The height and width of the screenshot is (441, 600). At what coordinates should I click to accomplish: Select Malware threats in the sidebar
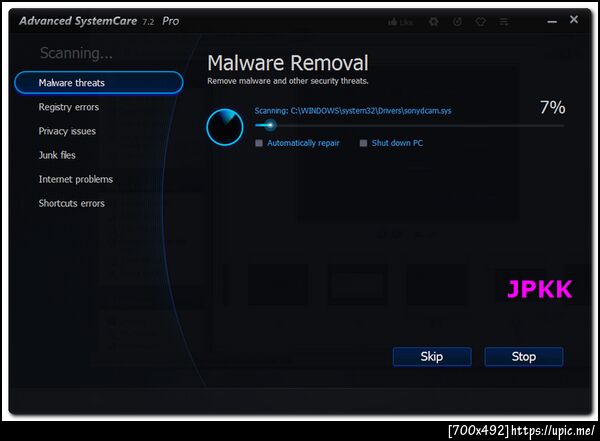click(x=99, y=83)
